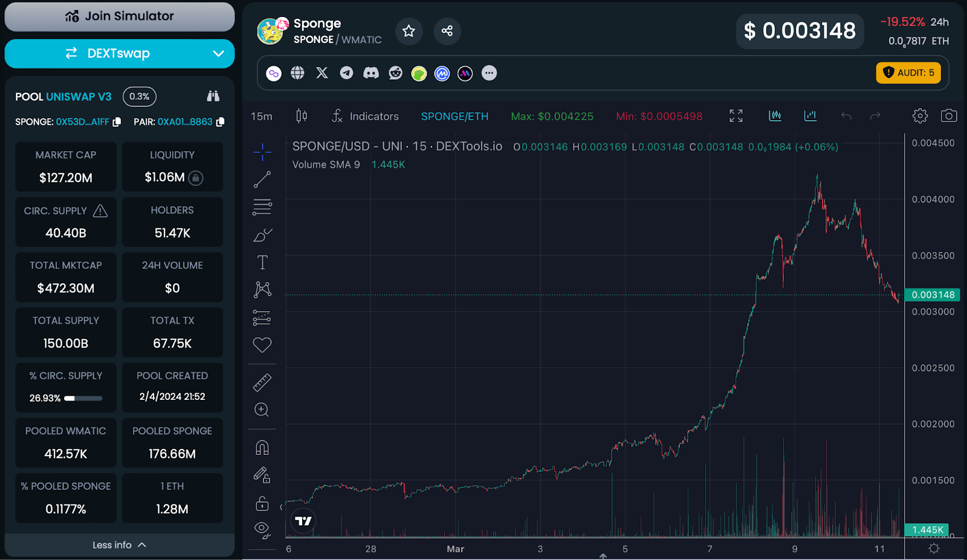Redo the last chart action

click(875, 116)
